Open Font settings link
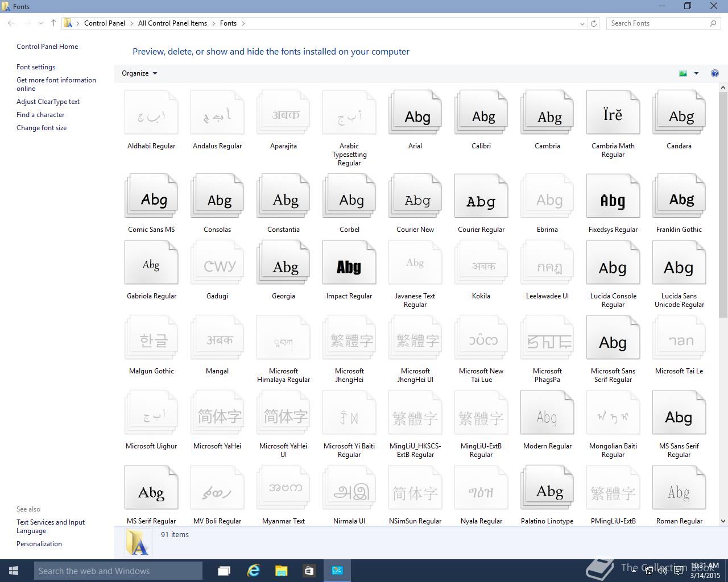 36,67
